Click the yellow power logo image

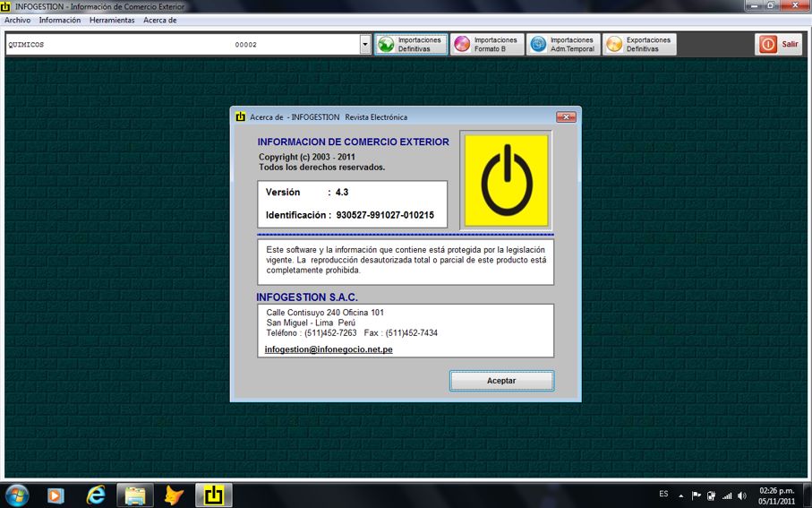click(x=506, y=180)
